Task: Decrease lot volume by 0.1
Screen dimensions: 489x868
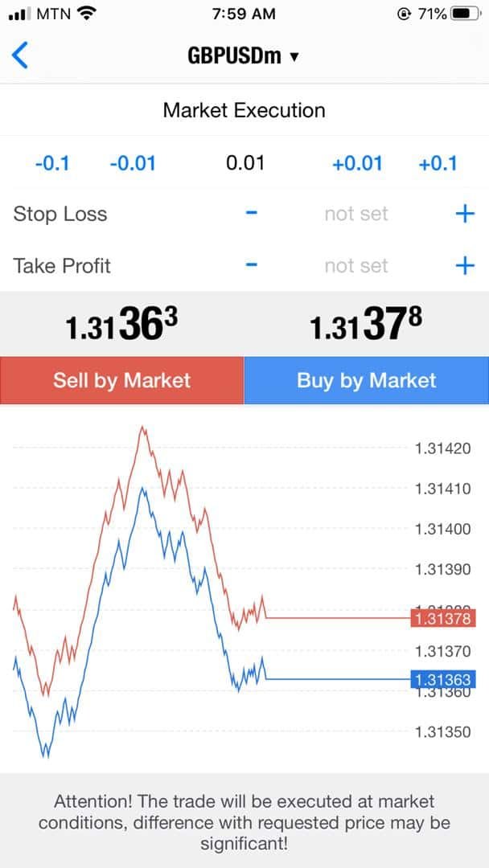Action: tap(52, 164)
